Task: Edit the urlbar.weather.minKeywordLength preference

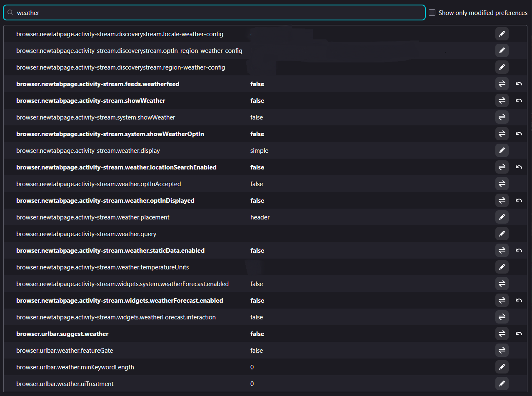Action: (502, 367)
